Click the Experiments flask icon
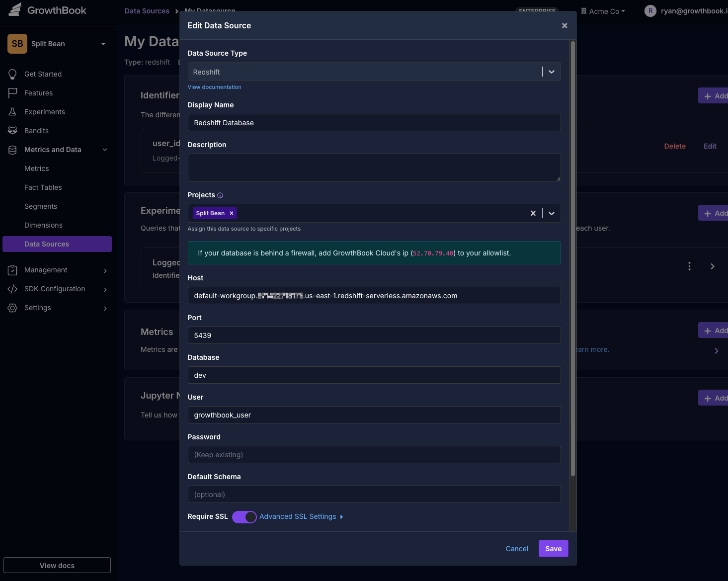The height and width of the screenshot is (581, 728). click(x=12, y=112)
